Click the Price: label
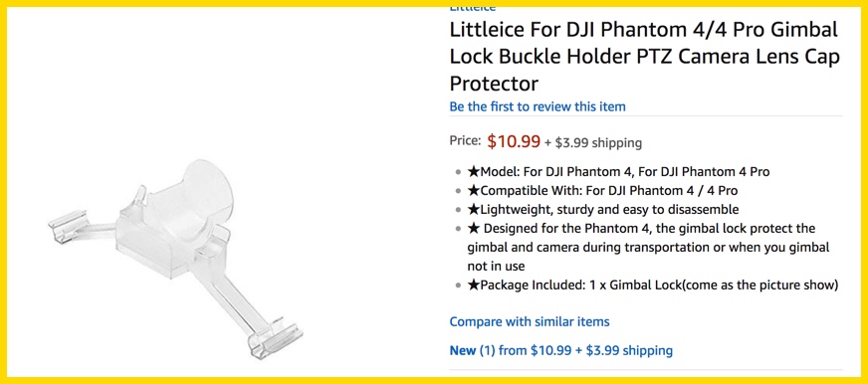Screen dimensions: 868x384 pos(465,140)
